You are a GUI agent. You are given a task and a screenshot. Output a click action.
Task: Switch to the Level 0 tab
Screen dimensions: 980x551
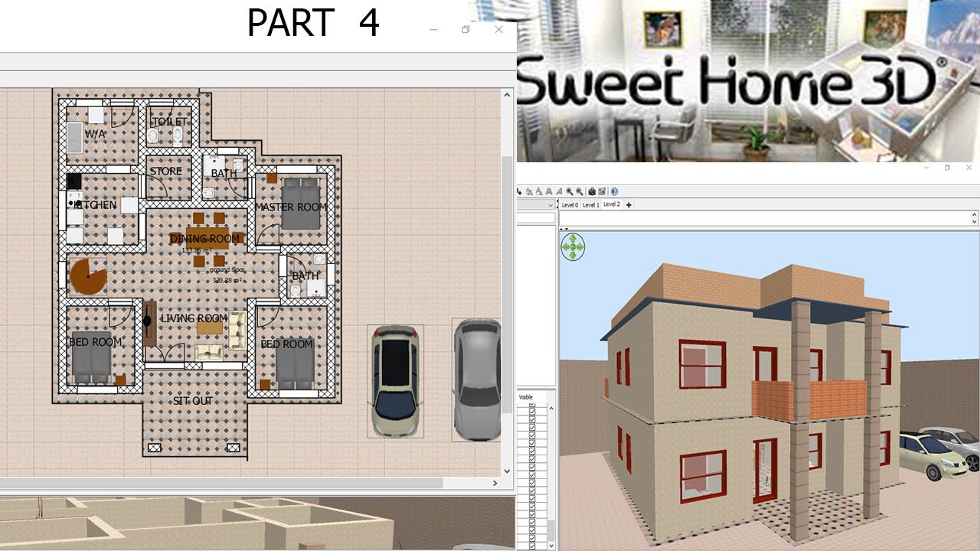click(x=570, y=205)
